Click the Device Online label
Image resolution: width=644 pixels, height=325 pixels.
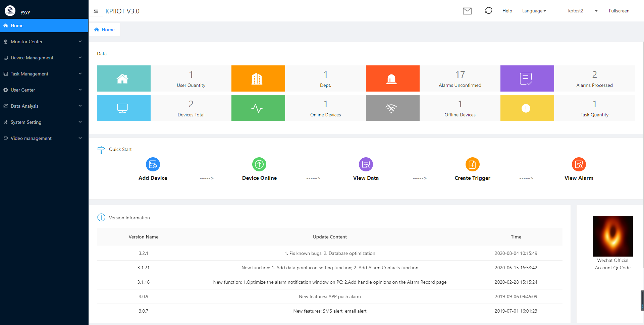tap(259, 178)
